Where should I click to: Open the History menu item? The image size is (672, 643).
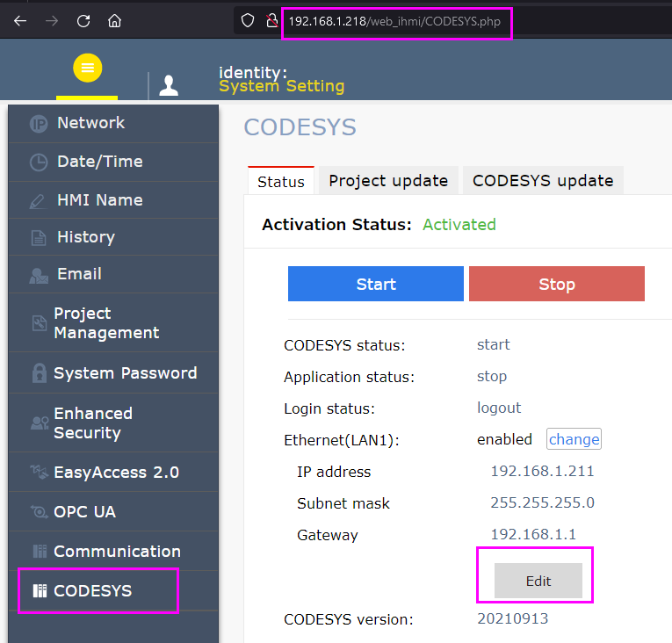click(x=113, y=237)
